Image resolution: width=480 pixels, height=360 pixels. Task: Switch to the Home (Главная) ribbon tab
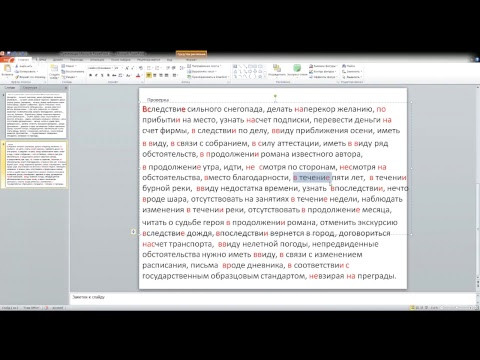coord(23,60)
